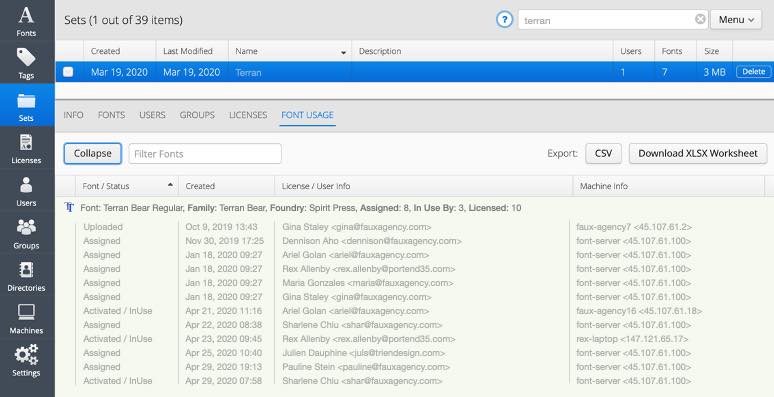Open the Users section in sidebar

[27, 191]
